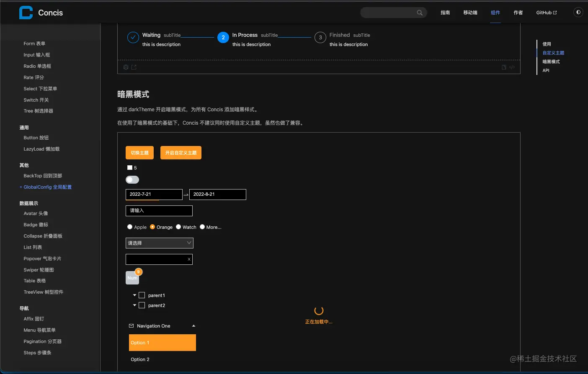
Task: Click the In Process step number 2 circle
Action: click(223, 38)
